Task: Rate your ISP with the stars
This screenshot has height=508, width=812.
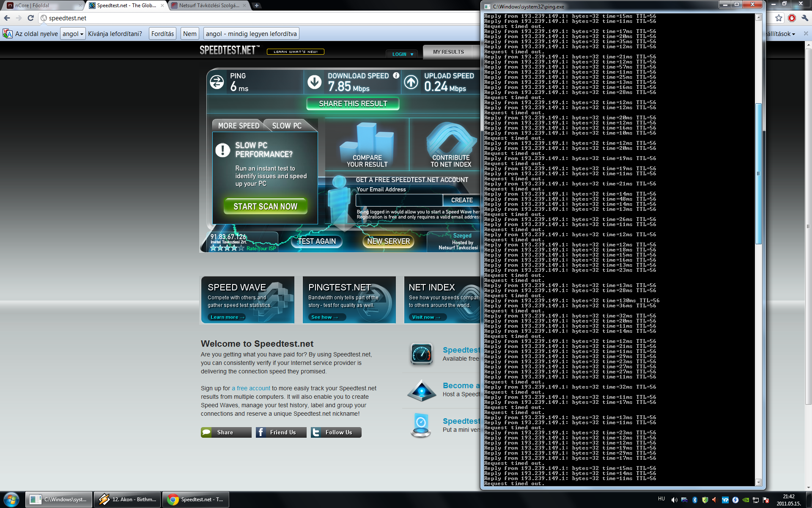Action: [x=227, y=248]
